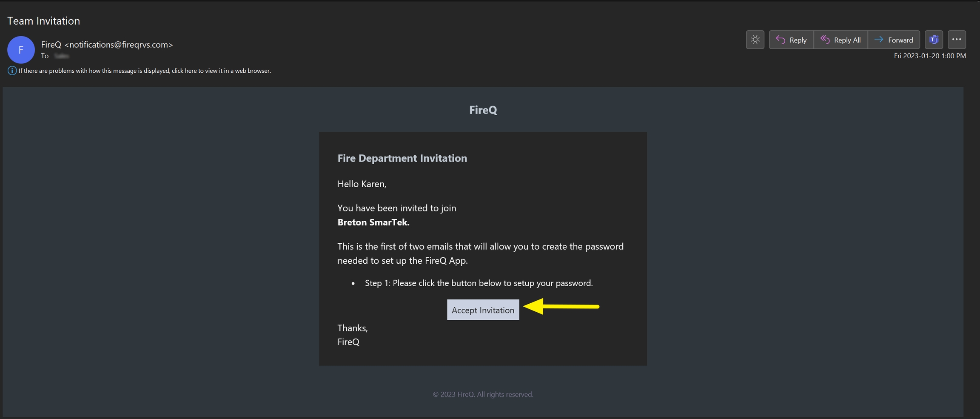This screenshot has width=980, height=419.
Task: Click the 2023 FireQ copyright footer
Action: (x=483, y=394)
